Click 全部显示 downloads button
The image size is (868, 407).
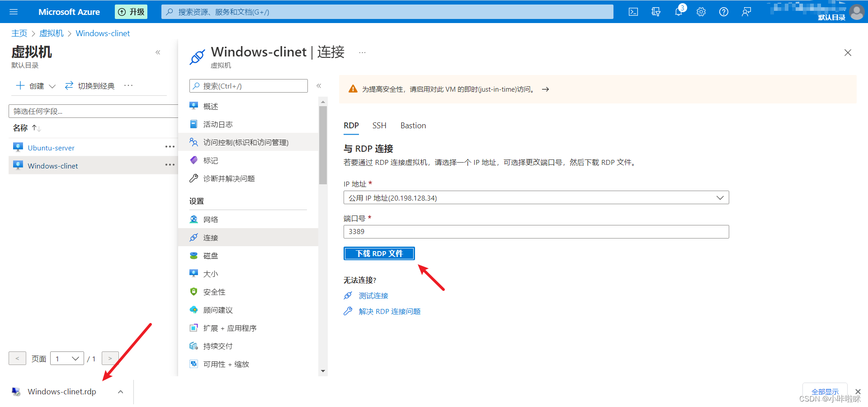(x=825, y=392)
